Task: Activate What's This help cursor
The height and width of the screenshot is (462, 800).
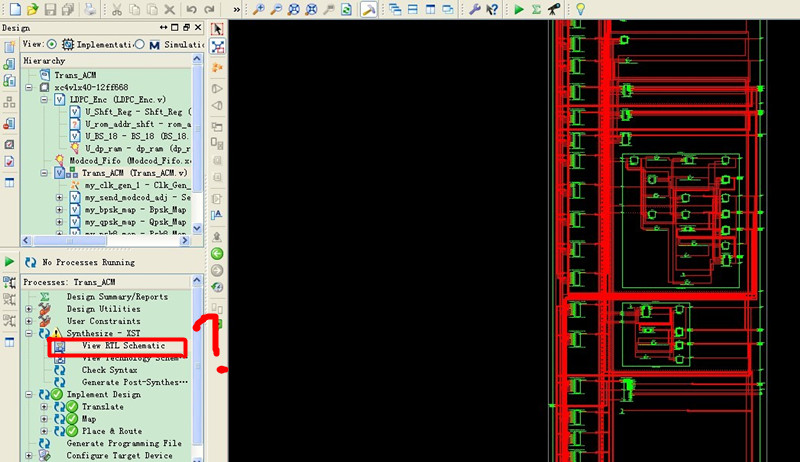Action: tap(492, 9)
